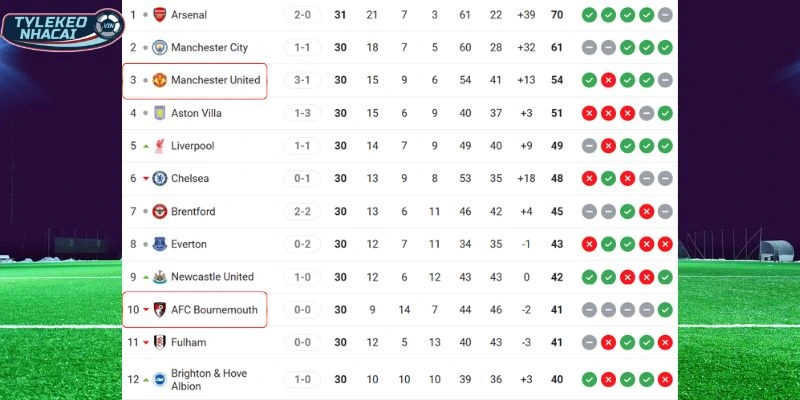Click the Tylekeo Nhacai logo
The height and width of the screenshot is (400, 800).
point(60,28)
